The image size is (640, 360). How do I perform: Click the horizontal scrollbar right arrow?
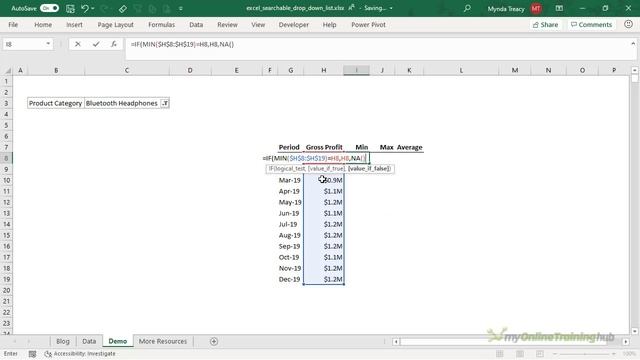click(626, 342)
